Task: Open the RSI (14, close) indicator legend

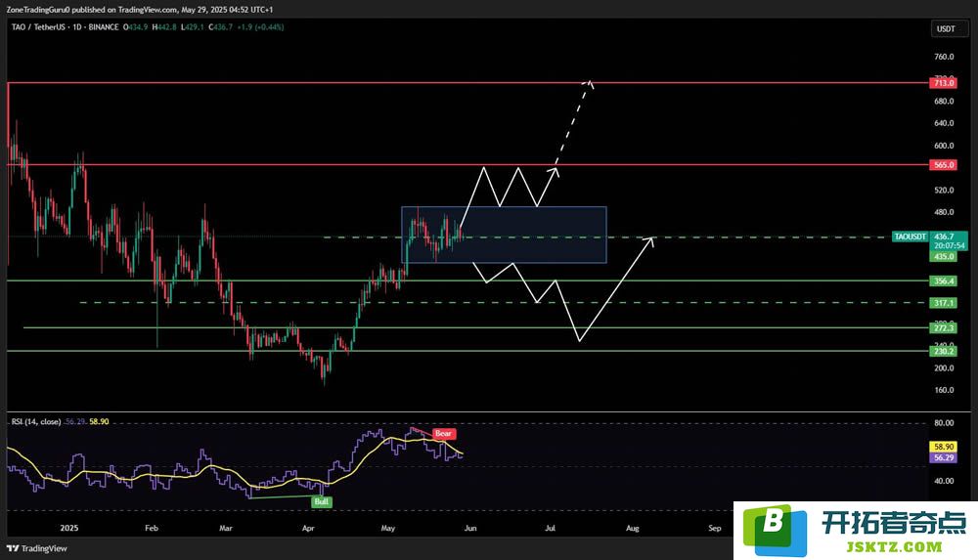Action: click(36, 422)
